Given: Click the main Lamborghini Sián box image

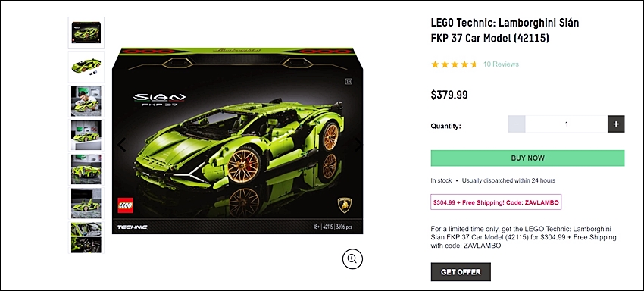Looking at the screenshot, I should [237, 140].
